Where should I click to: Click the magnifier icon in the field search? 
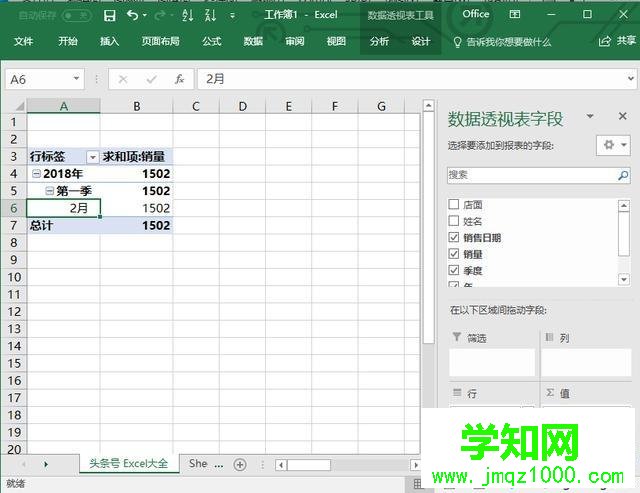(623, 175)
